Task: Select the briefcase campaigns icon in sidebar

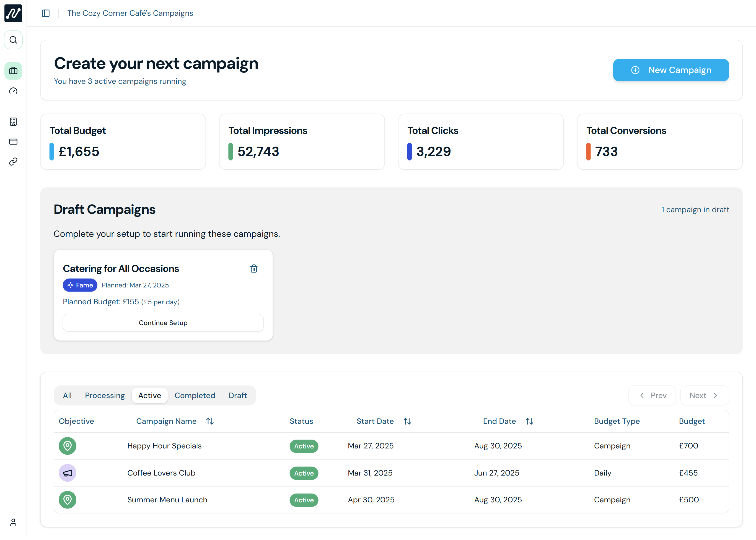Action: (13, 71)
